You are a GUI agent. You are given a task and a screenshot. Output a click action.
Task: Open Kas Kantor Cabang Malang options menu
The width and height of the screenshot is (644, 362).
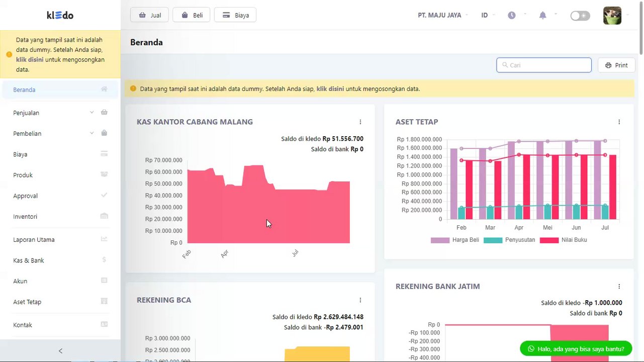point(360,122)
